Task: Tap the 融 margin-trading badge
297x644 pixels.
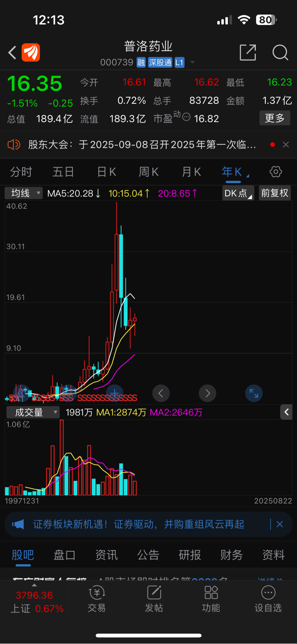Action: 141,62
